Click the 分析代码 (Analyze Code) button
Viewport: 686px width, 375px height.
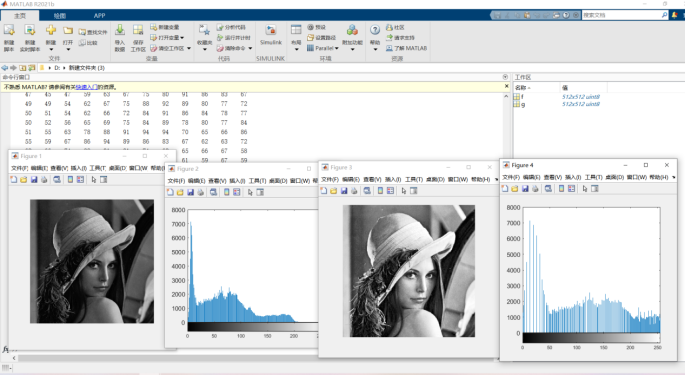231,27
